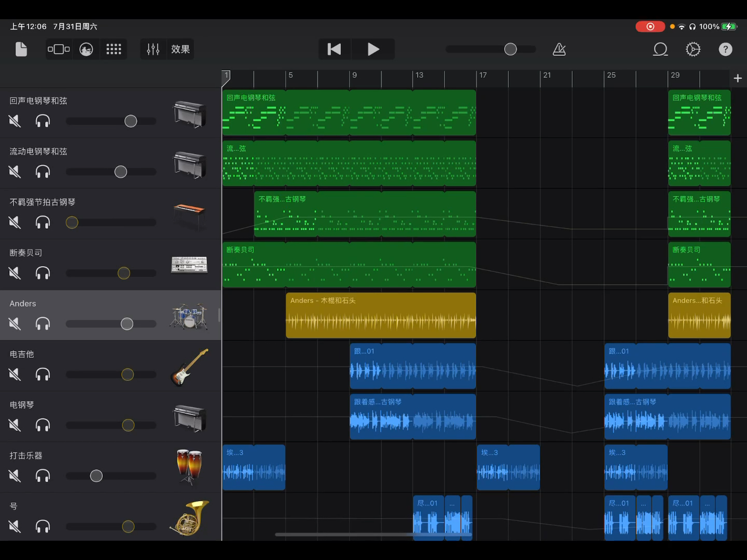Open track controls mixer icon
747x560 pixels.
coord(153,49)
